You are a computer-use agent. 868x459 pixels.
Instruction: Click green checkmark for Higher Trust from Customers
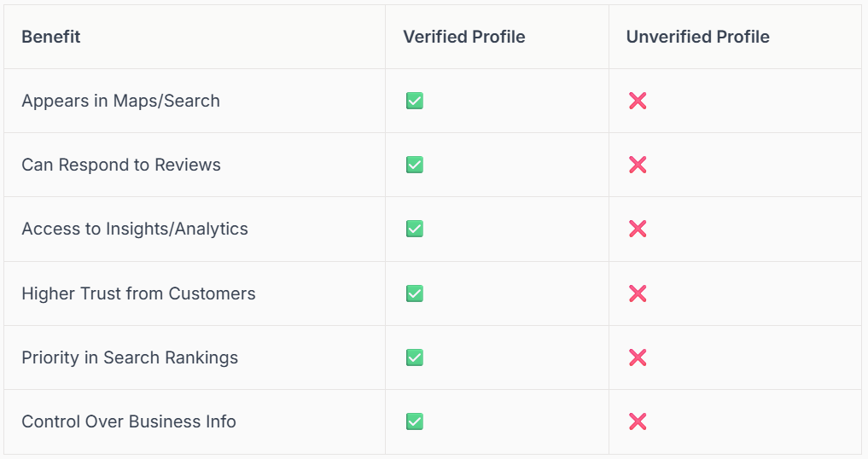(x=415, y=293)
